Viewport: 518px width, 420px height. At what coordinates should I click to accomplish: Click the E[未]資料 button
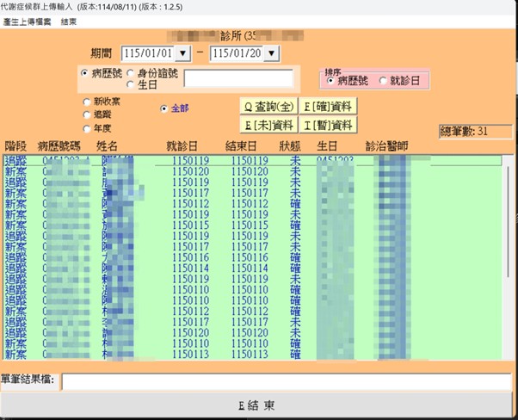[x=268, y=126]
